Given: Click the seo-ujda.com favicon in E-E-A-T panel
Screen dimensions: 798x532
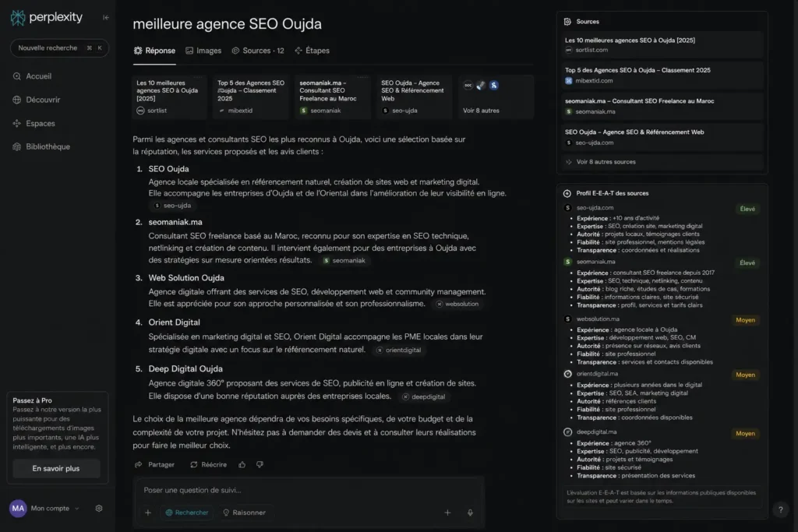Looking at the screenshot, I should pos(568,207).
